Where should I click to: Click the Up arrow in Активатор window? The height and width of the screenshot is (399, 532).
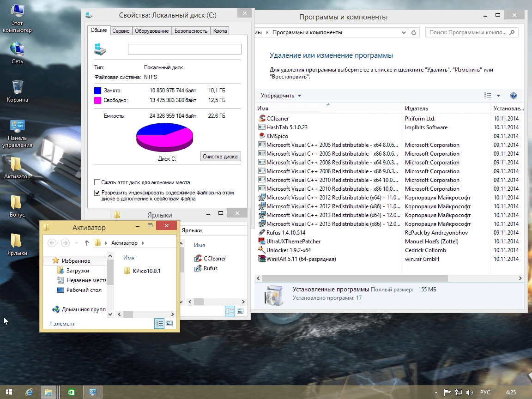pos(86,243)
